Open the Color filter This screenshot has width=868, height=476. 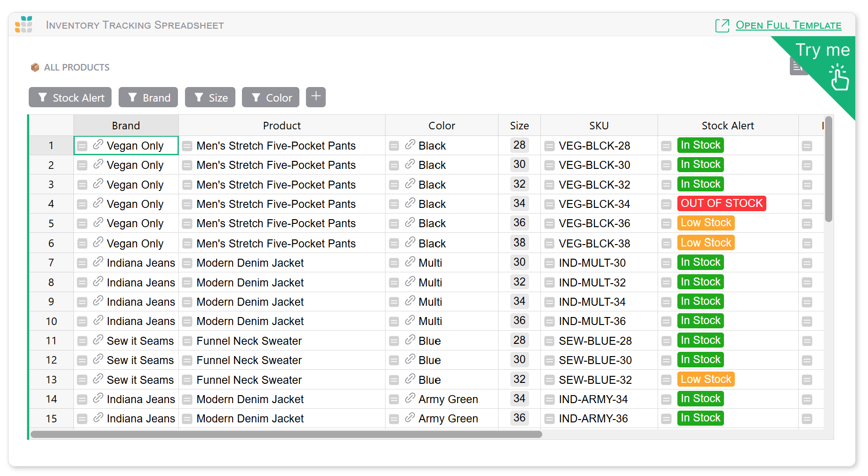pyautogui.click(x=271, y=97)
